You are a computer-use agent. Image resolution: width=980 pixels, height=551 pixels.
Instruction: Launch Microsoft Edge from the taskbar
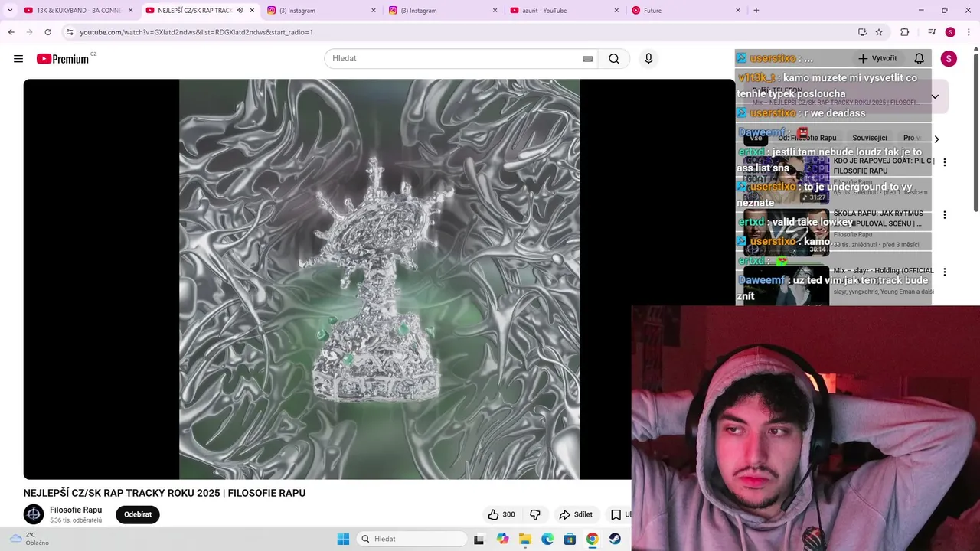[x=547, y=539]
